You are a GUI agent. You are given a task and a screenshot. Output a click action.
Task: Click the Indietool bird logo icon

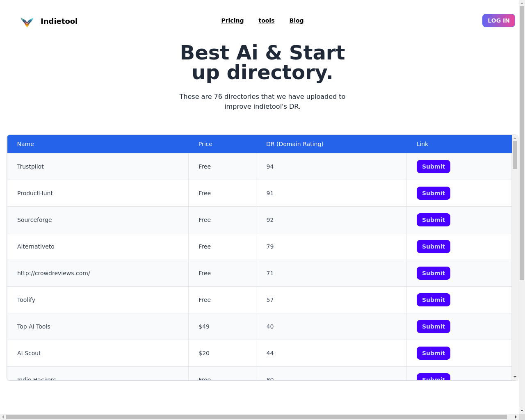pyautogui.click(x=27, y=22)
